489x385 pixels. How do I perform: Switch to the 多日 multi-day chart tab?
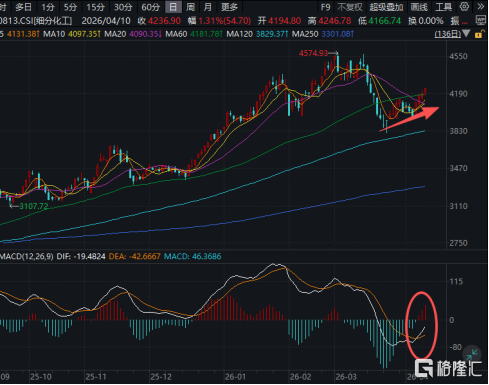coord(24,7)
